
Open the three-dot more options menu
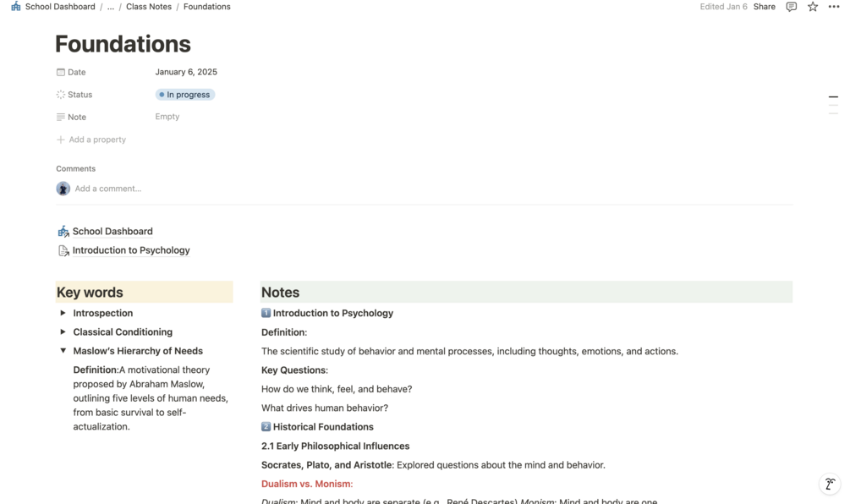pos(834,7)
